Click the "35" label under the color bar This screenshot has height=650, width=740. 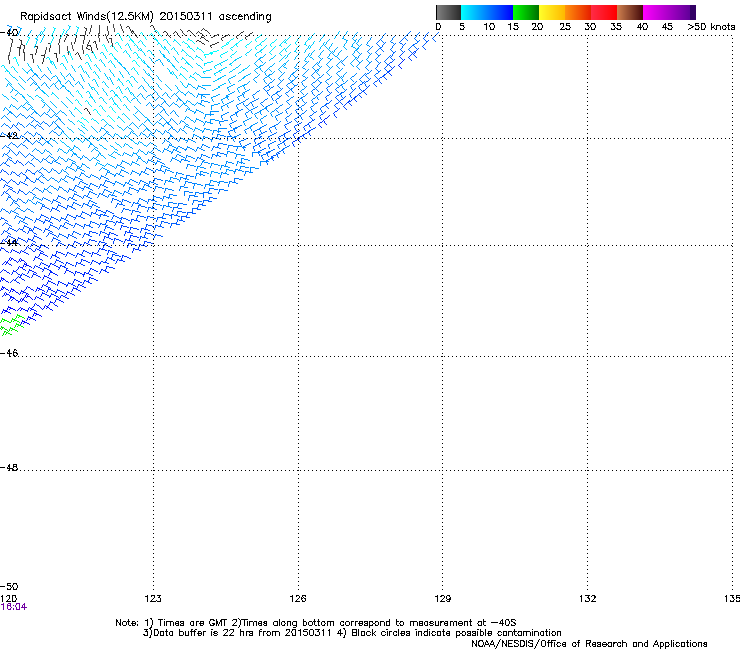pos(616,27)
